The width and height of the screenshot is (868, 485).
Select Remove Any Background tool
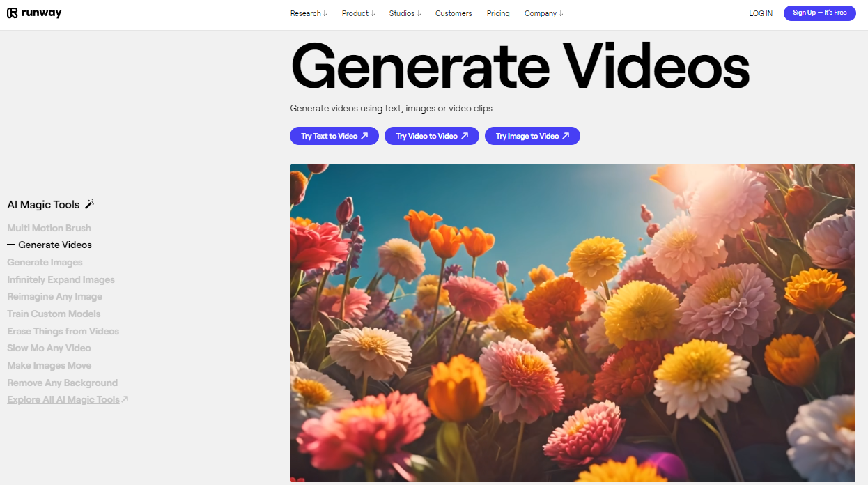(62, 383)
